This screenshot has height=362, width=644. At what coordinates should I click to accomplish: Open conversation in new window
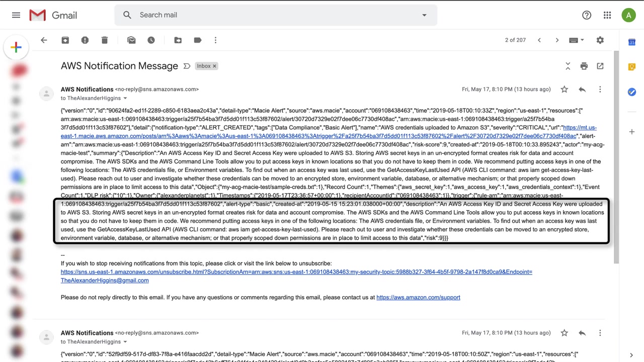pyautogui.click(x=600, y=66)
